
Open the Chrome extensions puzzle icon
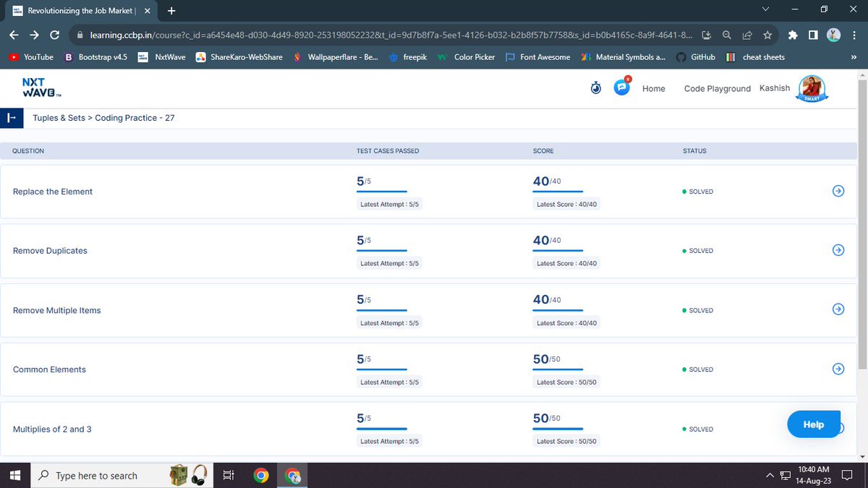[792, 35]
